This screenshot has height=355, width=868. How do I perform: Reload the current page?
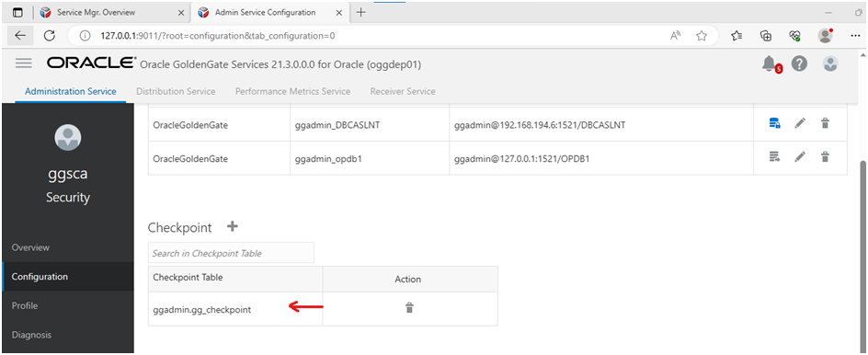tap(50, 36)
